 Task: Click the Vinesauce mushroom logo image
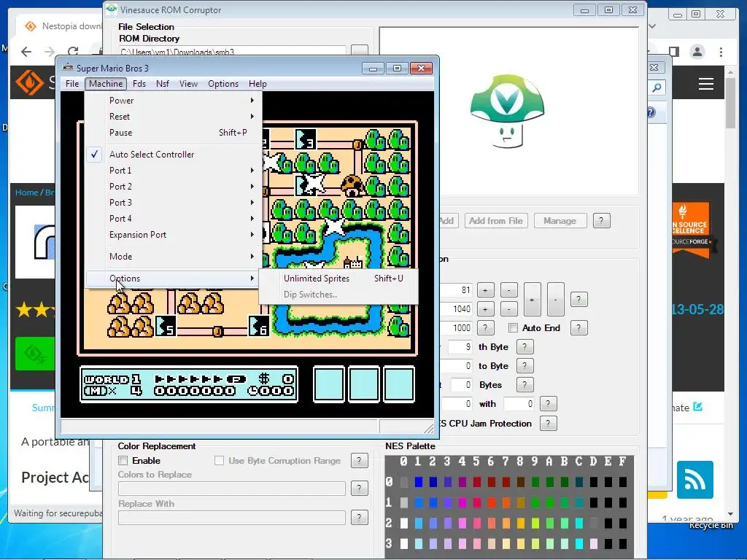(507, 111)
